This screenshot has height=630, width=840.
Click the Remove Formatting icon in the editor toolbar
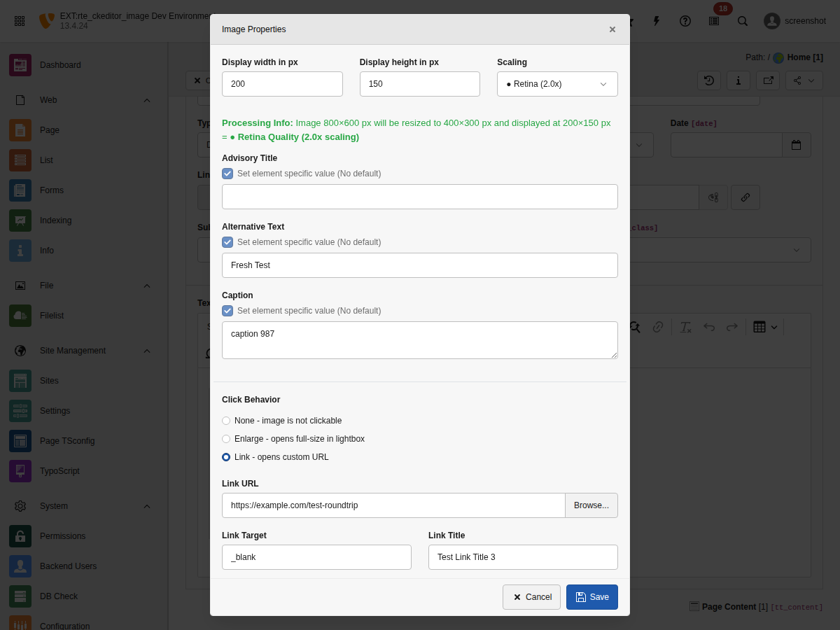click(685, 327)
